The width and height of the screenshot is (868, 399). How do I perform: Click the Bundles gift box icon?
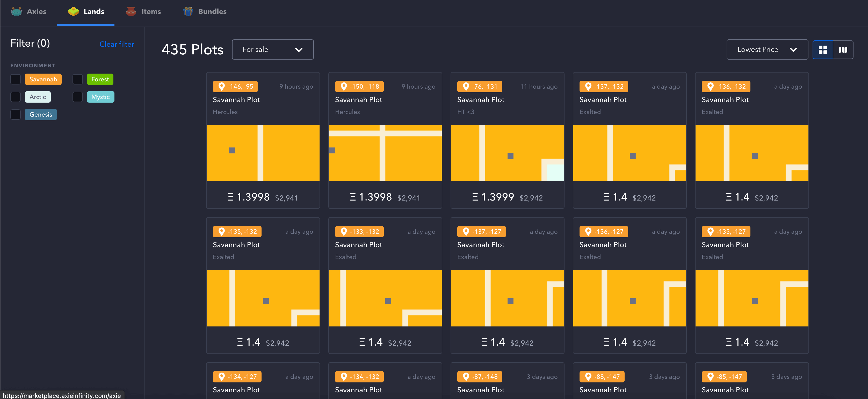pos(188,11)
